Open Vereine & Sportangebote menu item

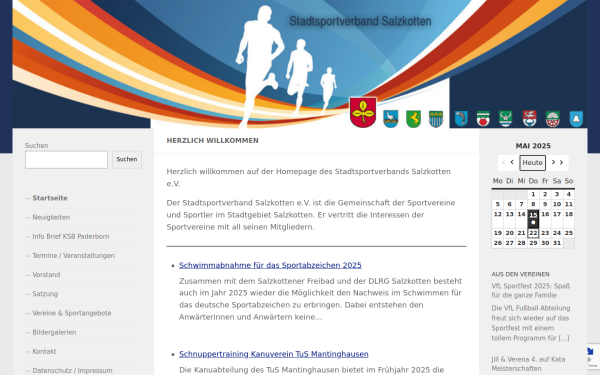pos(72,313)
